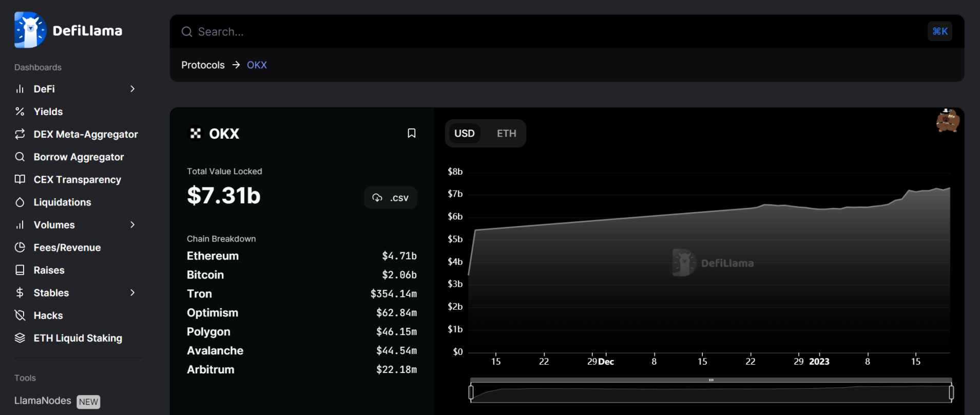Viewport: 980px width, 415px height.
Task: Click the Stables dollar sign icon
Action: 20,292
